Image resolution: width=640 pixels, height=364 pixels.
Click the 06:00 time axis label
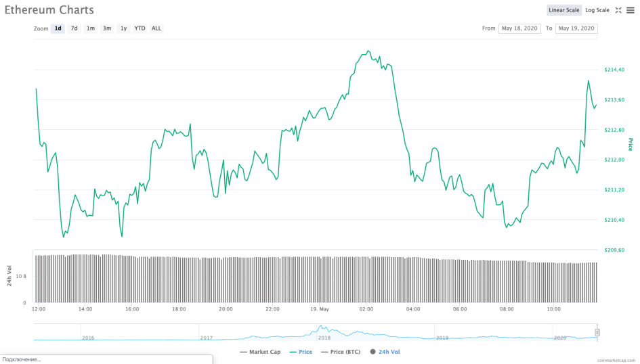[460, 309]
